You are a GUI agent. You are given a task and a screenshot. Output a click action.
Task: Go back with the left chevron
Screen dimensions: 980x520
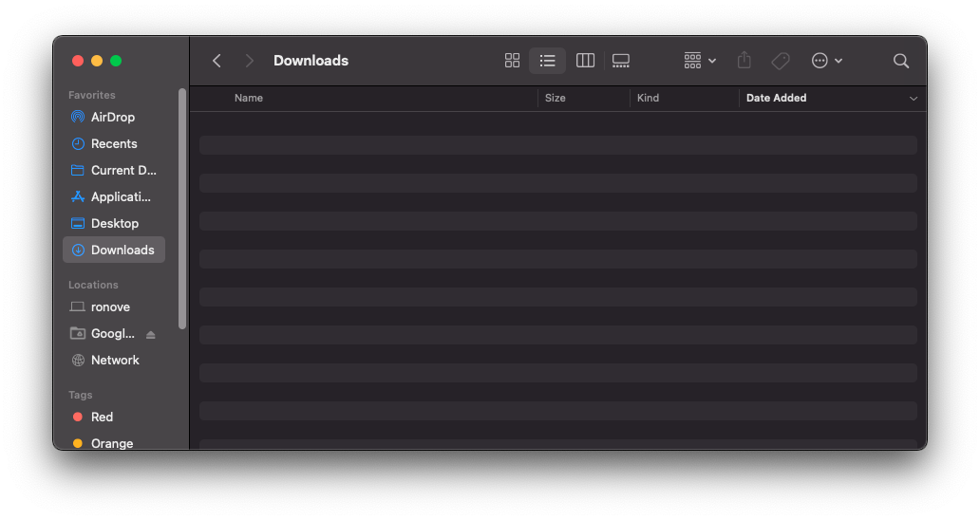[x=217, y=61]
